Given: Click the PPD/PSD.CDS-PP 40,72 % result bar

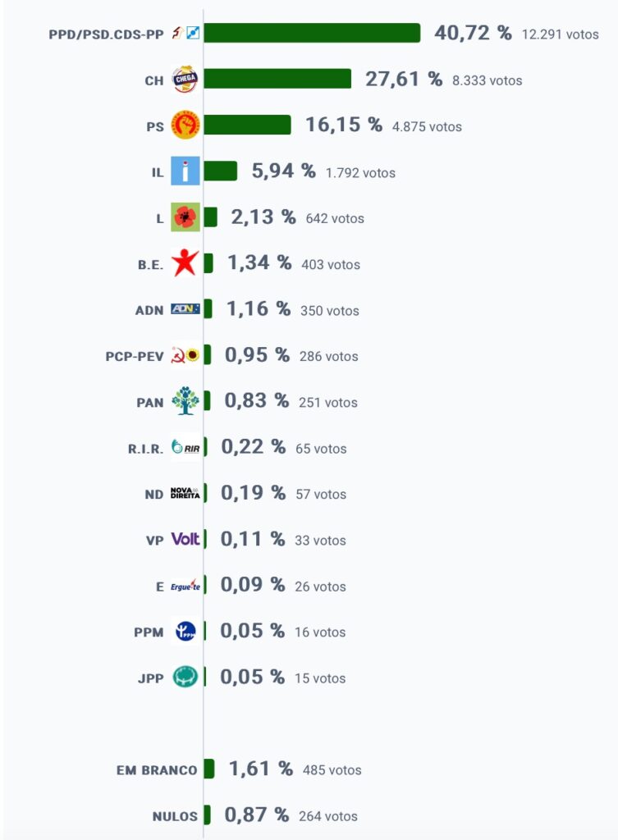Looking at the screenshot, I should (312, 33).
